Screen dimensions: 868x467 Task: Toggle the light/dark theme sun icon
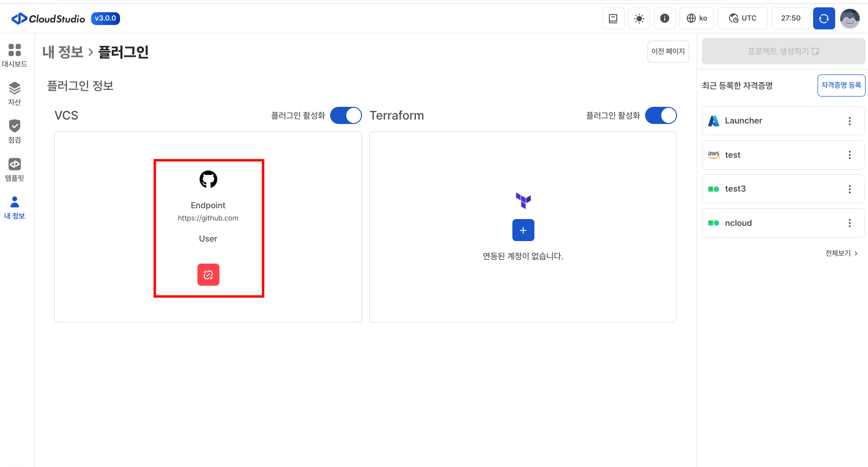click(x=639, y=19)
